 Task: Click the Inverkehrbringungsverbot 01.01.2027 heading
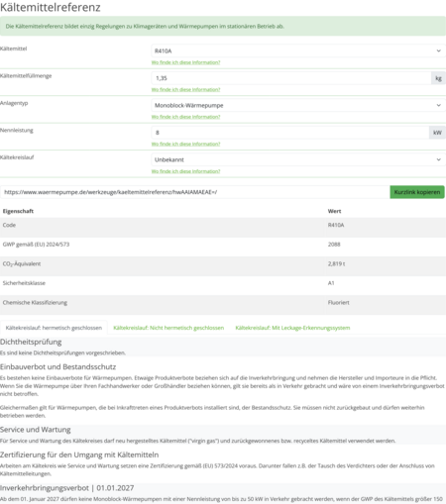click(x=67, y=488)
